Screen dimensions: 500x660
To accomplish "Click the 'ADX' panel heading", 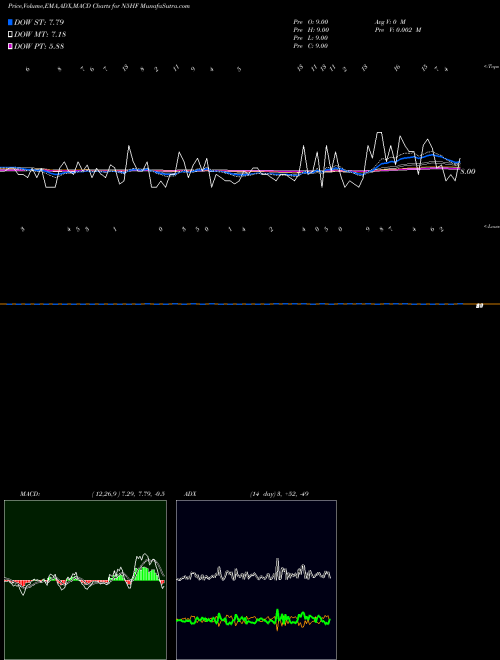I will 191,494.
